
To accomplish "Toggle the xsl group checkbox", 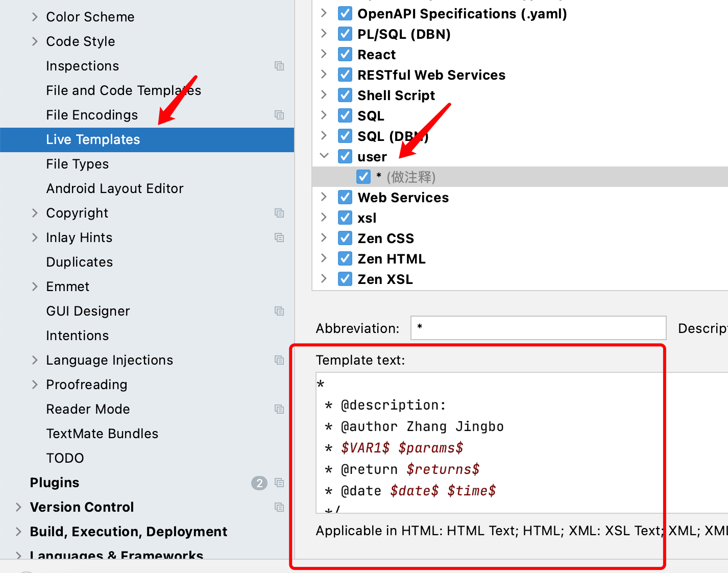I will (345, 218).
